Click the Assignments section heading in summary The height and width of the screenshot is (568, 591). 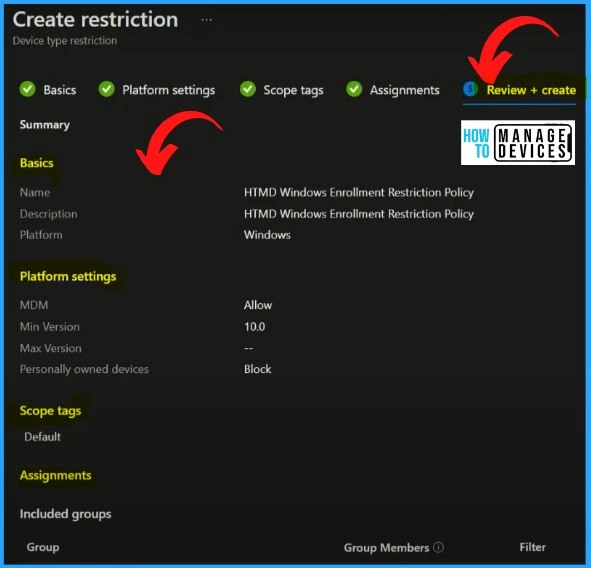point(55,475)
